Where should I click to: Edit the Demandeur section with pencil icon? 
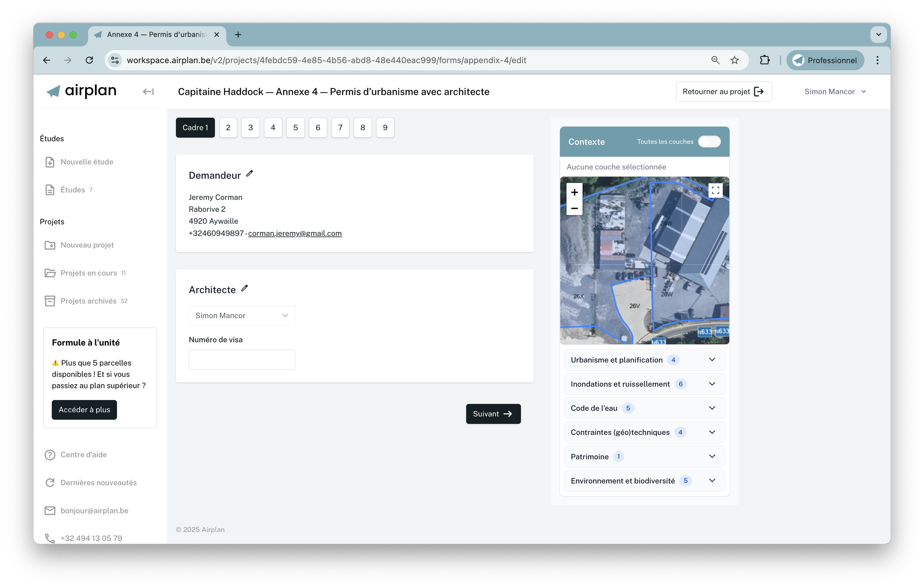[x=249, y=174]
